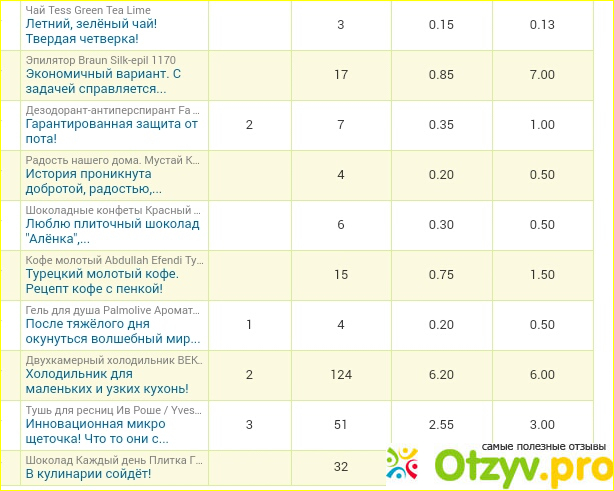This screenshot has width=614, height=491.
Task: Open the 'В кулинарии сойдёт!' review
Action: [x=87, y=473]
